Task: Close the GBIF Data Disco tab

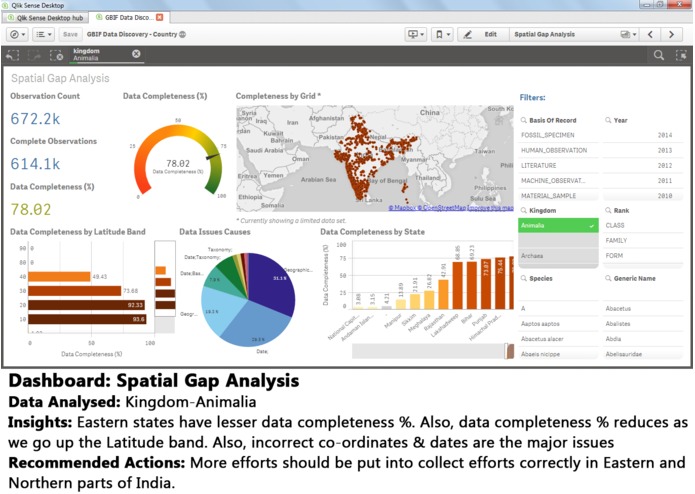Action: pyautogui.click(x=160, y=17)
